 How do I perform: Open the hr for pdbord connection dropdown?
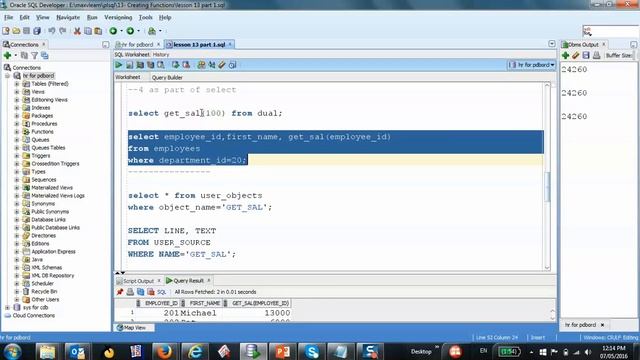pos(531,65)
